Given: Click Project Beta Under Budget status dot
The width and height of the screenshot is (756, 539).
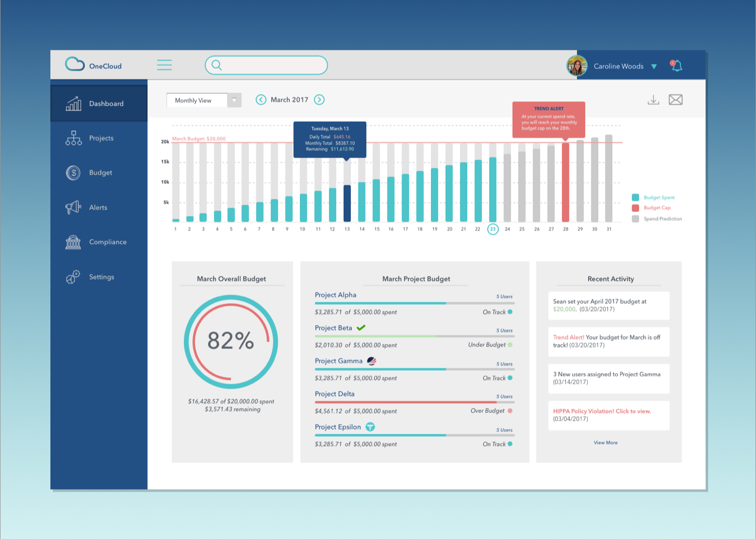Looking at the screenshot, I should coord(510,345).
